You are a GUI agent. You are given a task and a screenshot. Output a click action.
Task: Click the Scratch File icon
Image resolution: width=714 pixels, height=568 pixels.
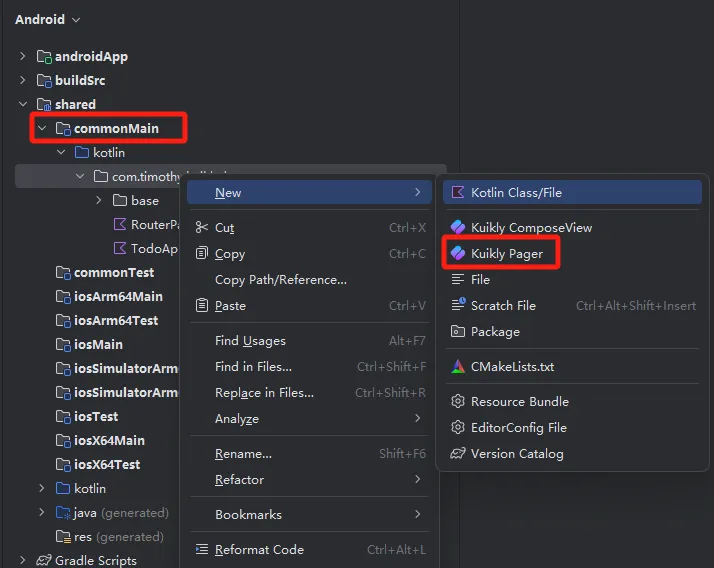[458, 304]
